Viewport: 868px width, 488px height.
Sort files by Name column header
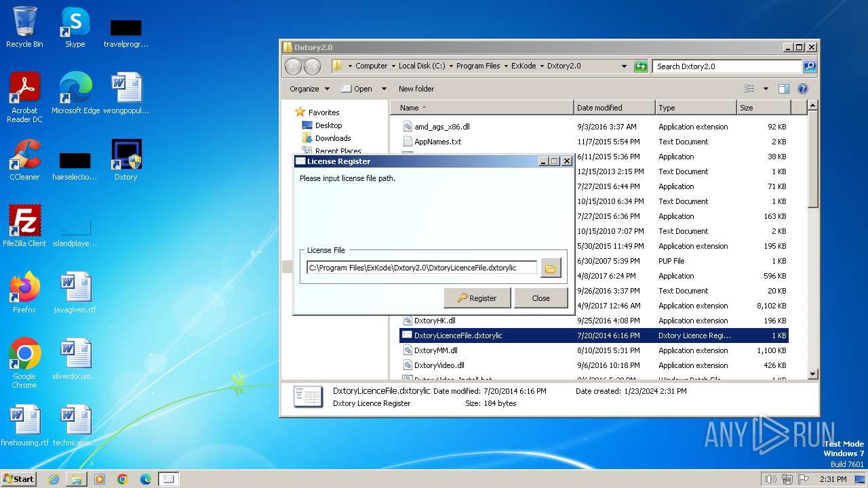pyautogui.click(x=482, y=108)
